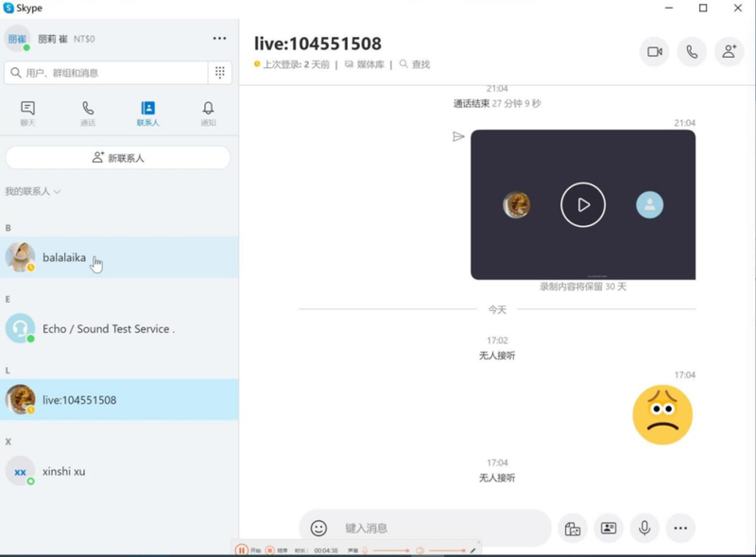Add participants with the add-person icon
The image size is (756, 557).
(x=729, y=52)
